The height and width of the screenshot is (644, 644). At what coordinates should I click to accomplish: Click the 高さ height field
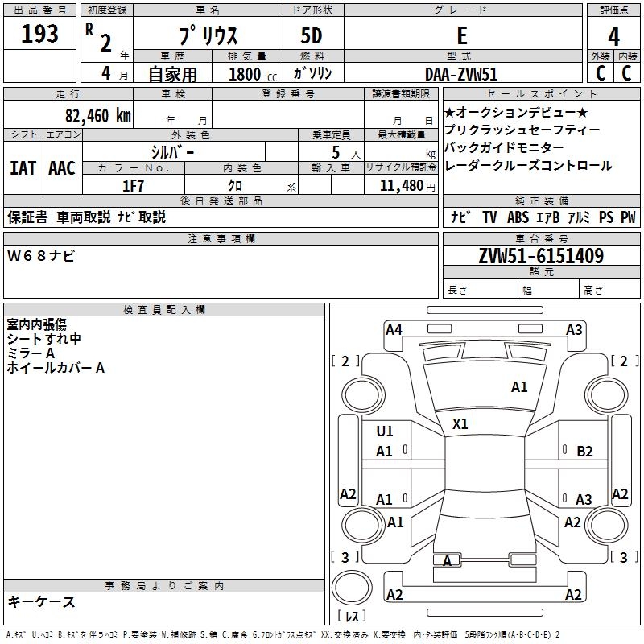[x=610, y=288]
